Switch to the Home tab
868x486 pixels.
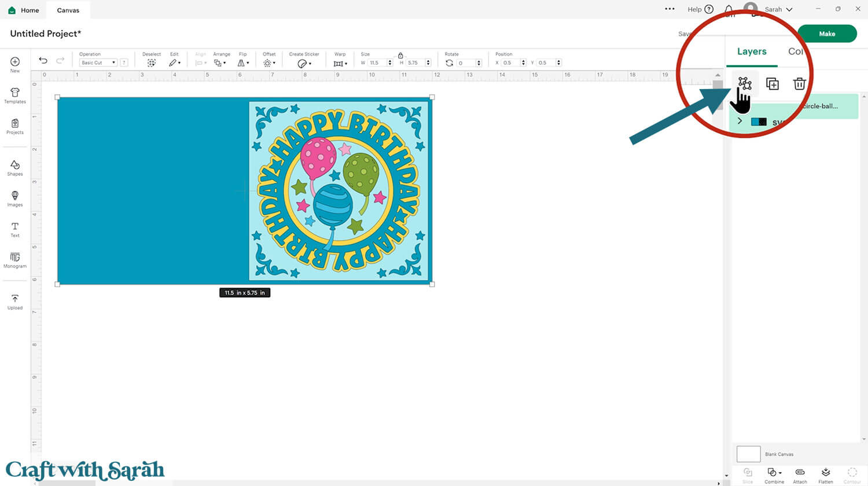[24, 10]
